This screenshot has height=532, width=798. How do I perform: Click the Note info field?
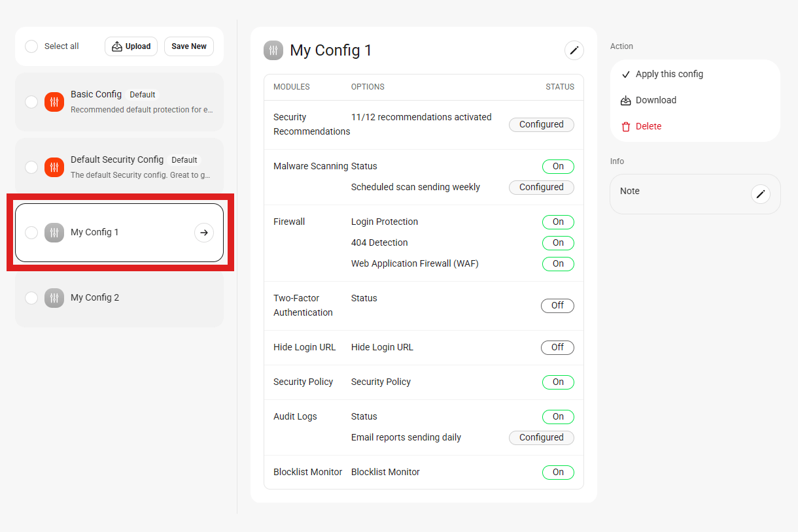coord(695,194)
